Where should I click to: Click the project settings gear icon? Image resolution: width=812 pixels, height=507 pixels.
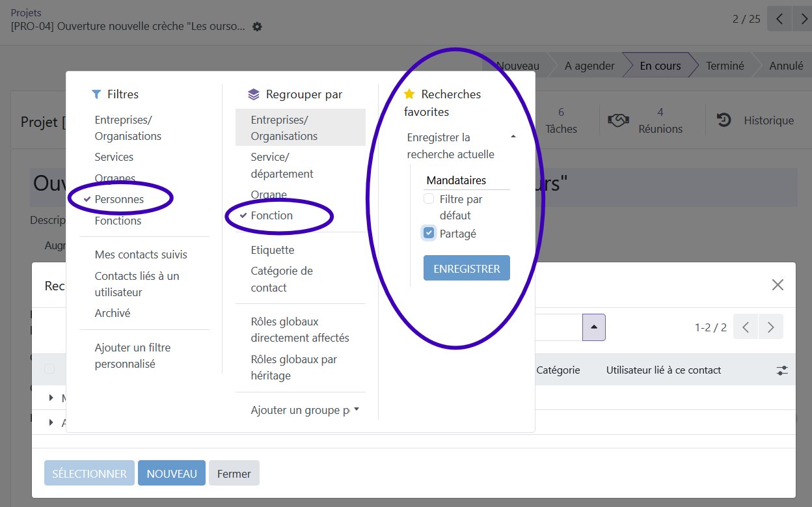[257, 27]
